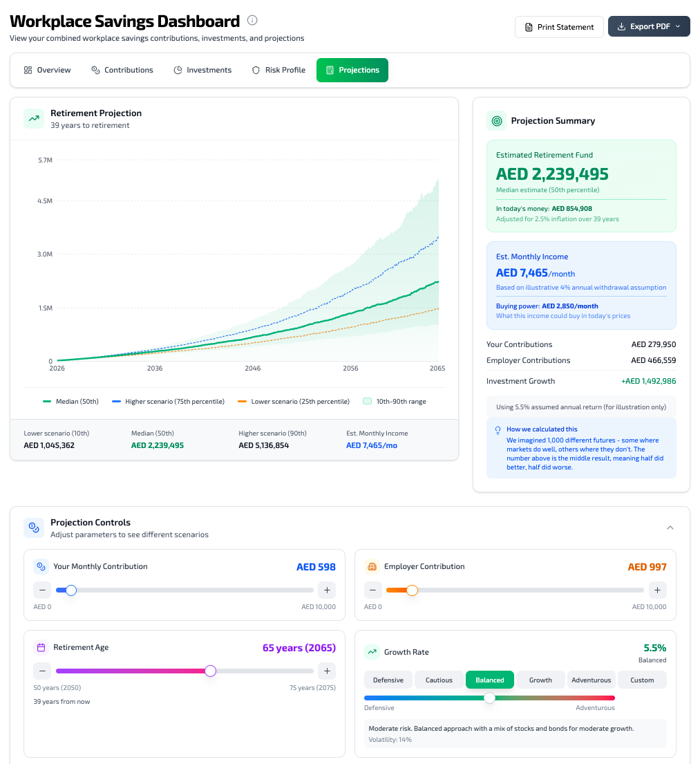Click the Investment Growth value +AED 1,492,986
The height and width of the screenshot is (764, 700).
click(x=648, y=381)
